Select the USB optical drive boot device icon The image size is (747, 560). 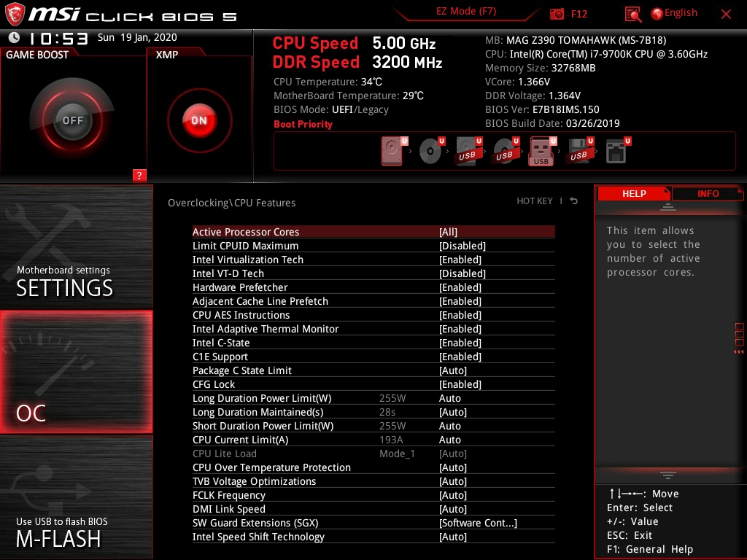(506, 151)
